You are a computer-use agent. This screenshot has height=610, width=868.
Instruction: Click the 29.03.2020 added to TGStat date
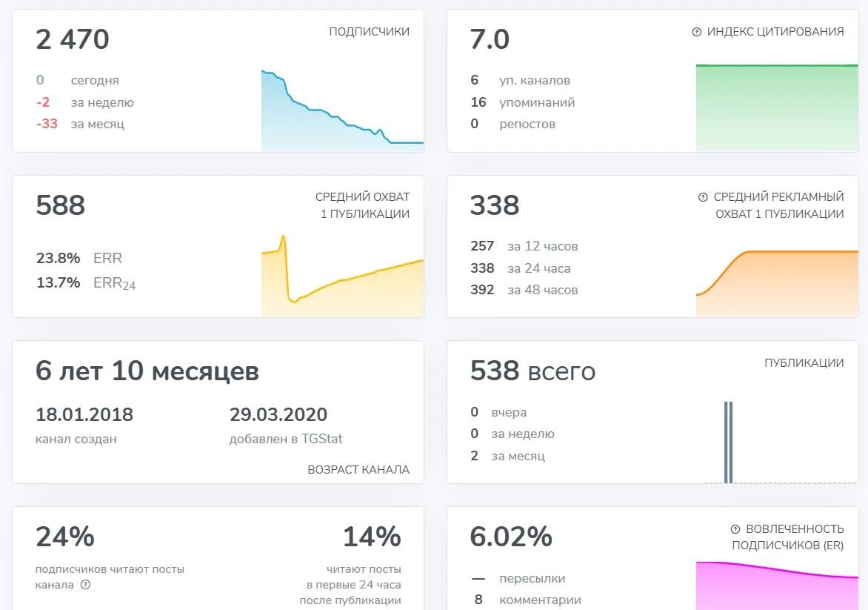(x=278, y=414)
